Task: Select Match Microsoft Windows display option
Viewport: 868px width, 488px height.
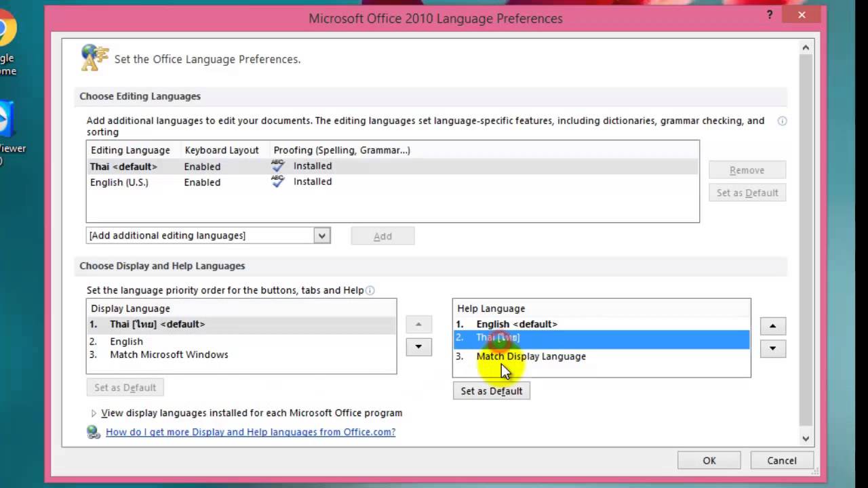Action: point(241,354)
